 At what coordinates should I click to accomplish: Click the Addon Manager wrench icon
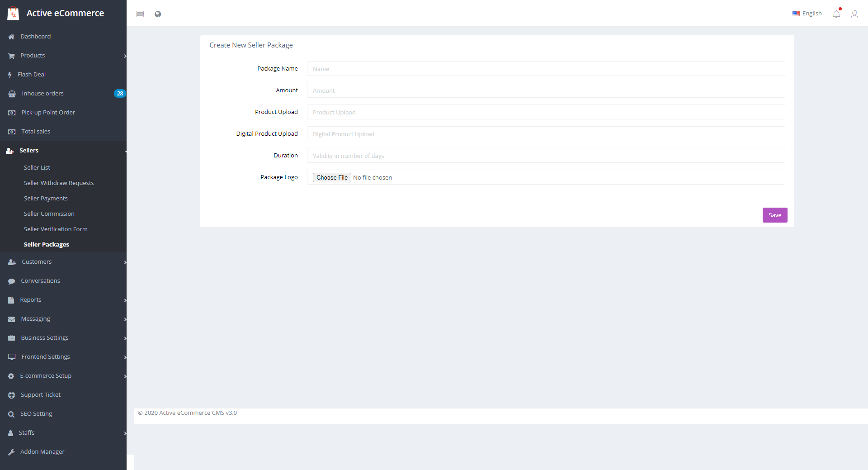[11, 452]
